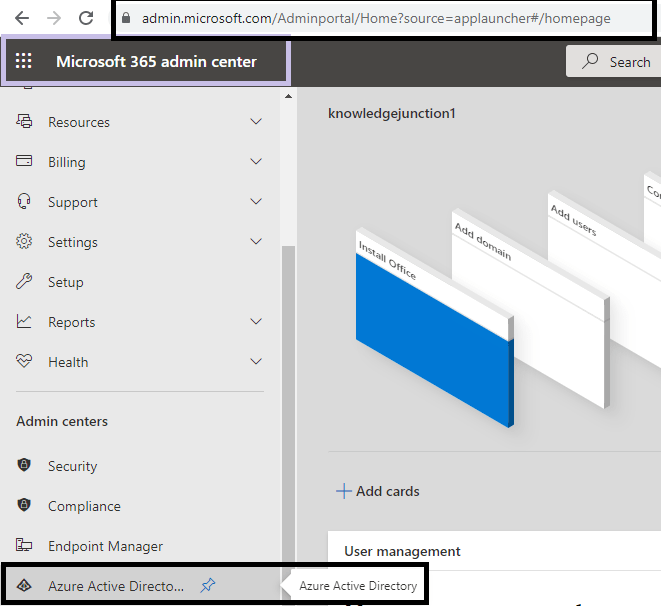
Task: Expand the Support chevron
Action: coord(256,201)
